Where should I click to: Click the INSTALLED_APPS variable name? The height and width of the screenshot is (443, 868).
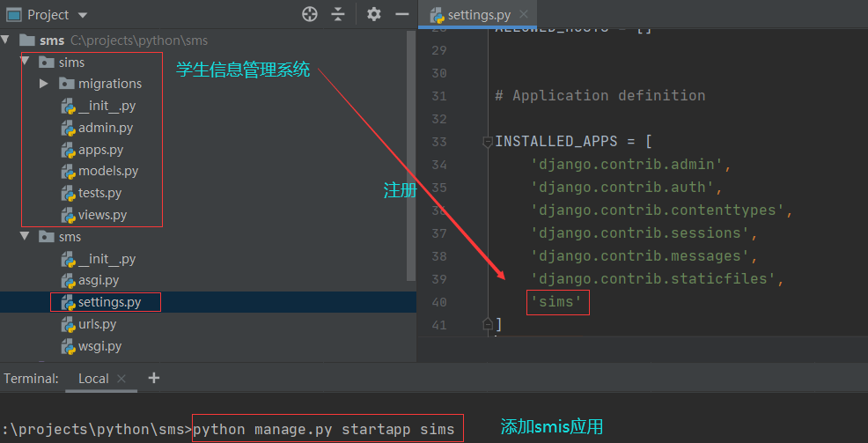point(555,141)
